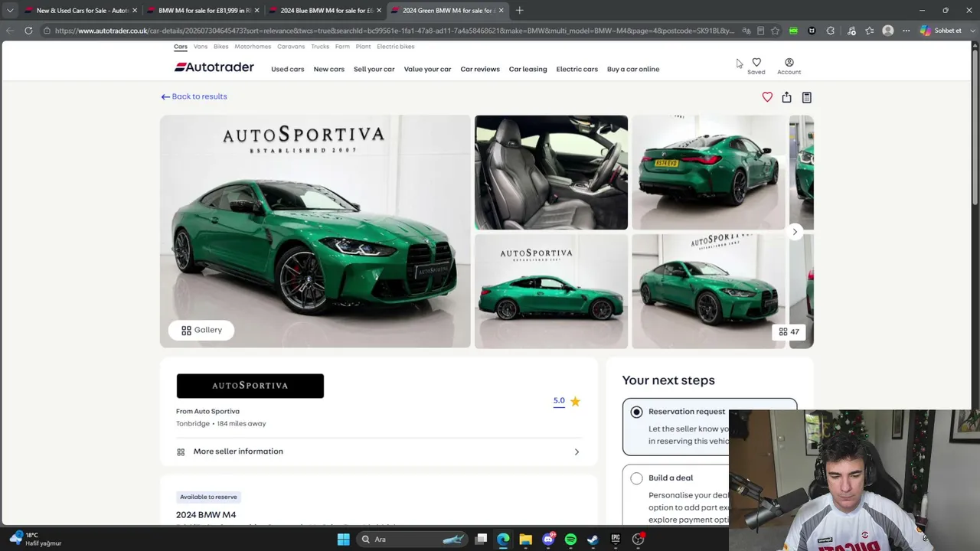This screenshot has height=551, width=980.
Task: Open the browser favourites list
Action: (x=870, y=31)
